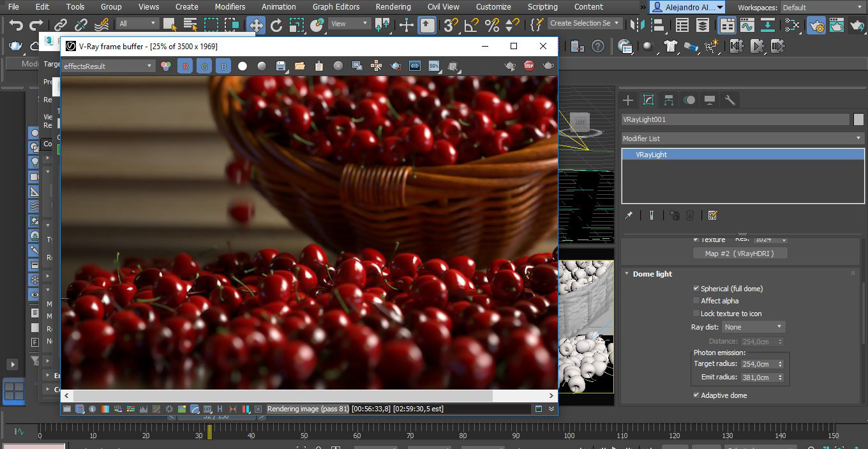Switch to the alpha channel white circle
The image size is (868, 449).
(x=243, y=66)
